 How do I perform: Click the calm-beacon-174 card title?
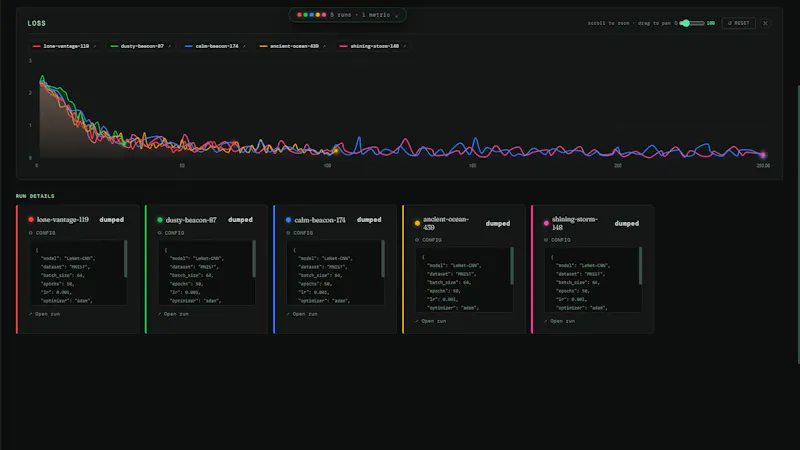(x=320, y=220)
